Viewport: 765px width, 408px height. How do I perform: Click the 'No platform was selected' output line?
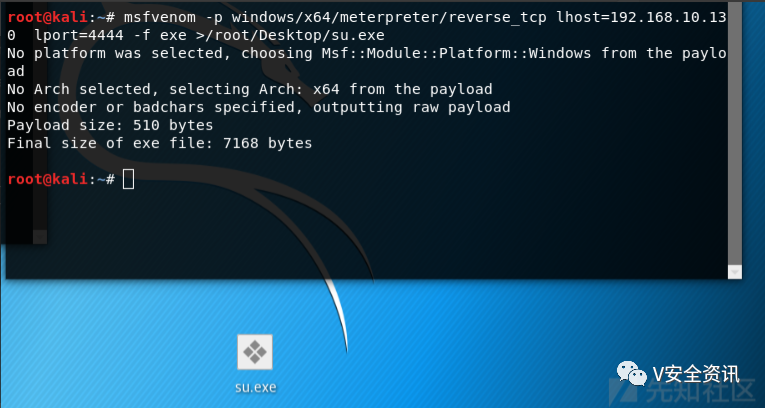pyautogui.click(x=367, y=62)
